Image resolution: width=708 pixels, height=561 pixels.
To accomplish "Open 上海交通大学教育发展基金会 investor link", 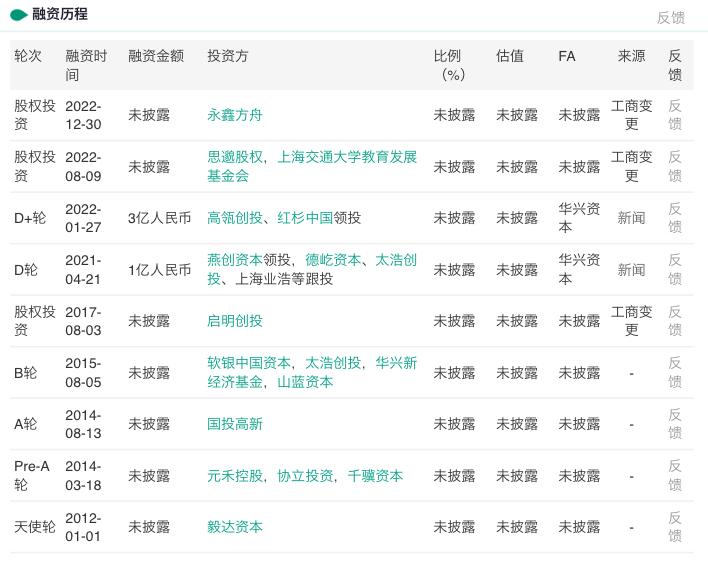I will [x=312, y=166].
